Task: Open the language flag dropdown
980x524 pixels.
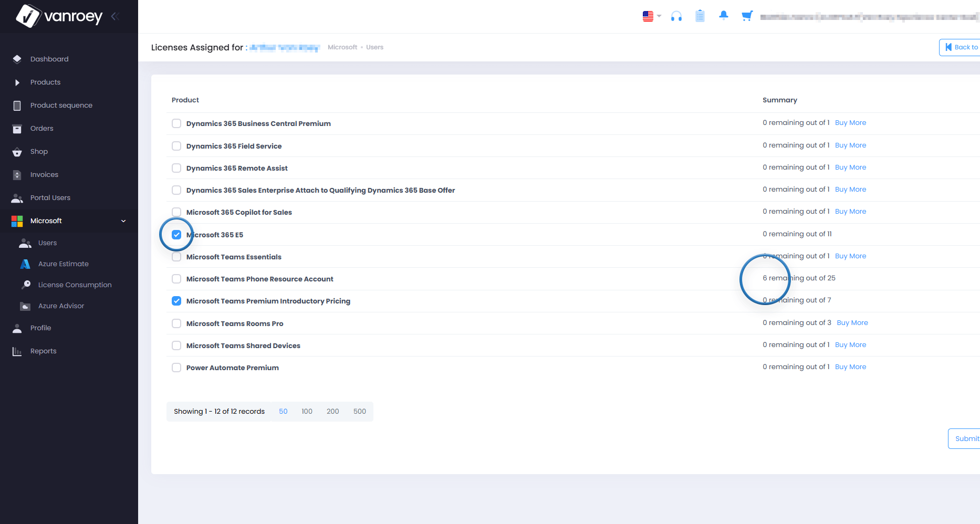Action: tap(652, 16)
